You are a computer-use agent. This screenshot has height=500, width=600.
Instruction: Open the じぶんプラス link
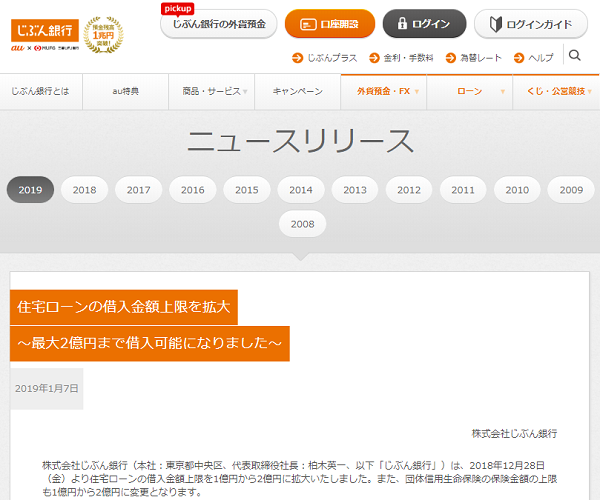[332, 58]
